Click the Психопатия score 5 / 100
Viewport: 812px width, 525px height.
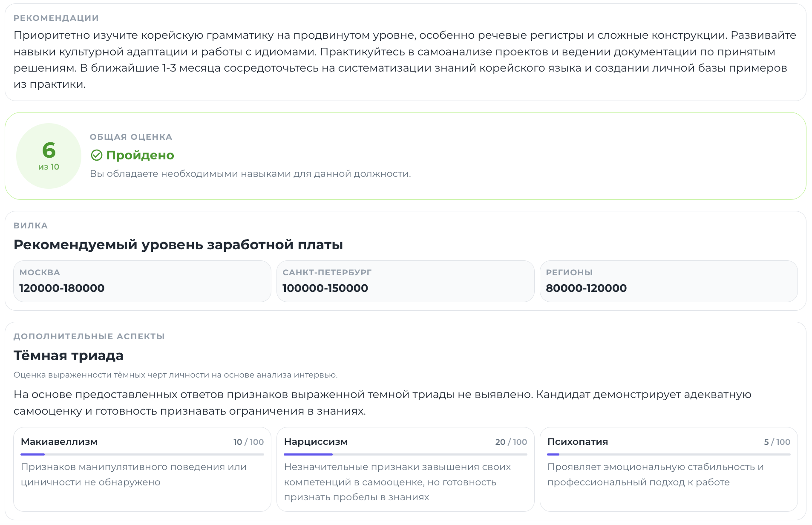click(777, 442)
